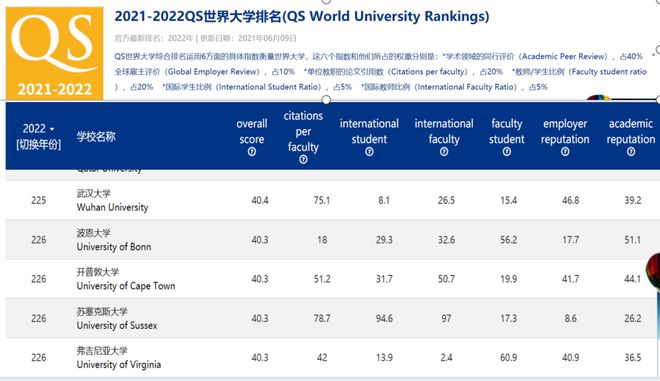This screenshot has height=381, width=660.
Task: Click the info icon under faculty student
Action: tap(507, 152)
